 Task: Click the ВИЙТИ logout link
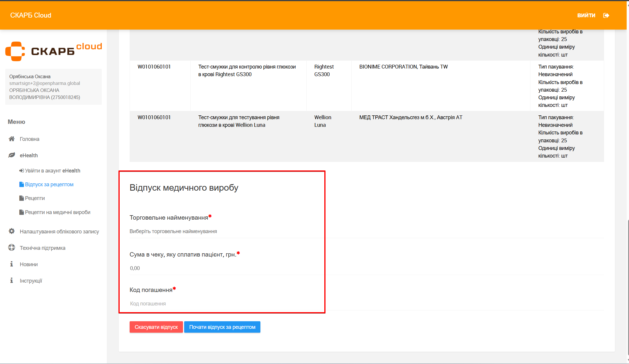(586, 16)
